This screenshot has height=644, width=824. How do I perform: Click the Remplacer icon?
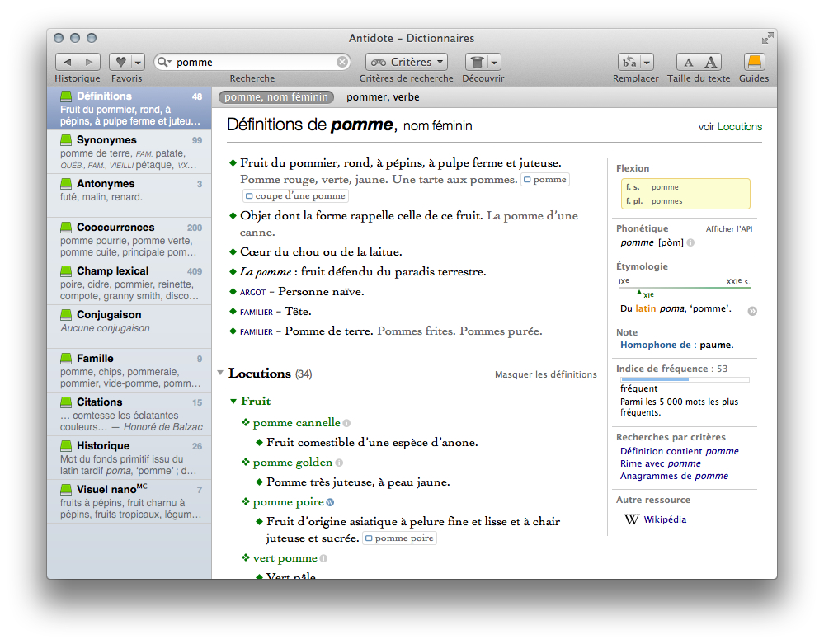629,62
